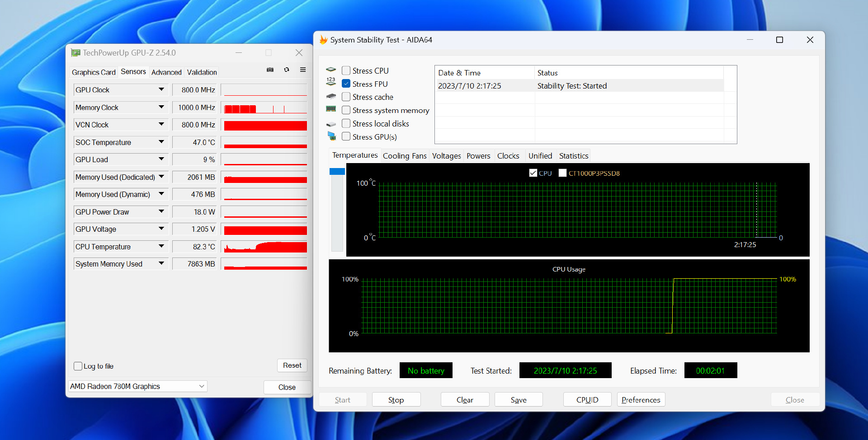Viewport: 868px width, 440px height.
Task: Open the GPU Power Draw dropdown
Action: (x=161, y=211)
